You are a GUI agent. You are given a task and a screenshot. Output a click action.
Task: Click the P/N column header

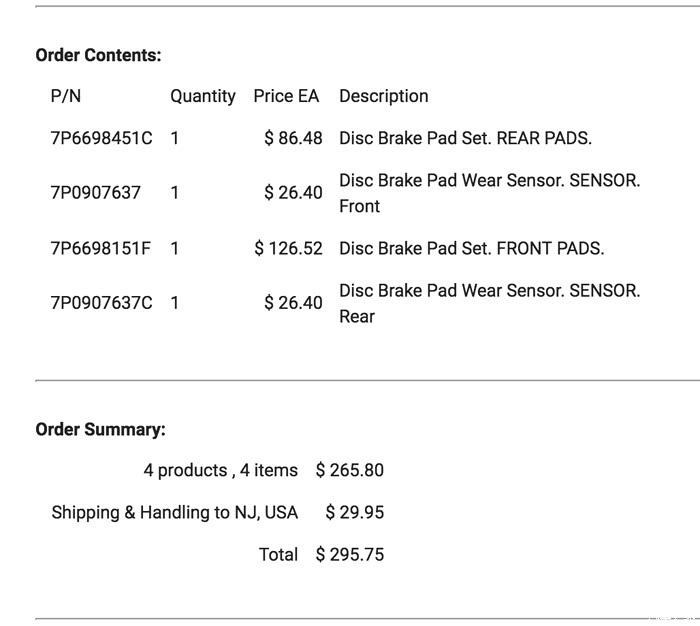coord(65,96)
